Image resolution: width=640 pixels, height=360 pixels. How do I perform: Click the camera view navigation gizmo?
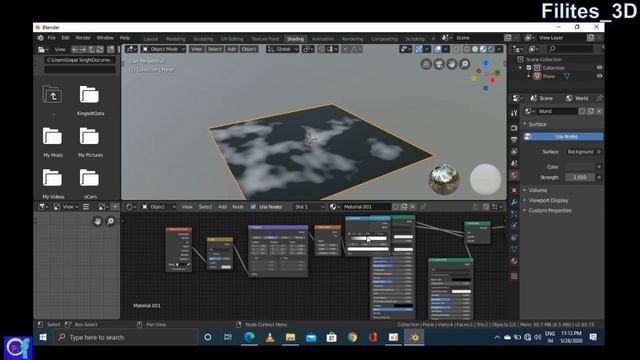click(x=439, y=64)
